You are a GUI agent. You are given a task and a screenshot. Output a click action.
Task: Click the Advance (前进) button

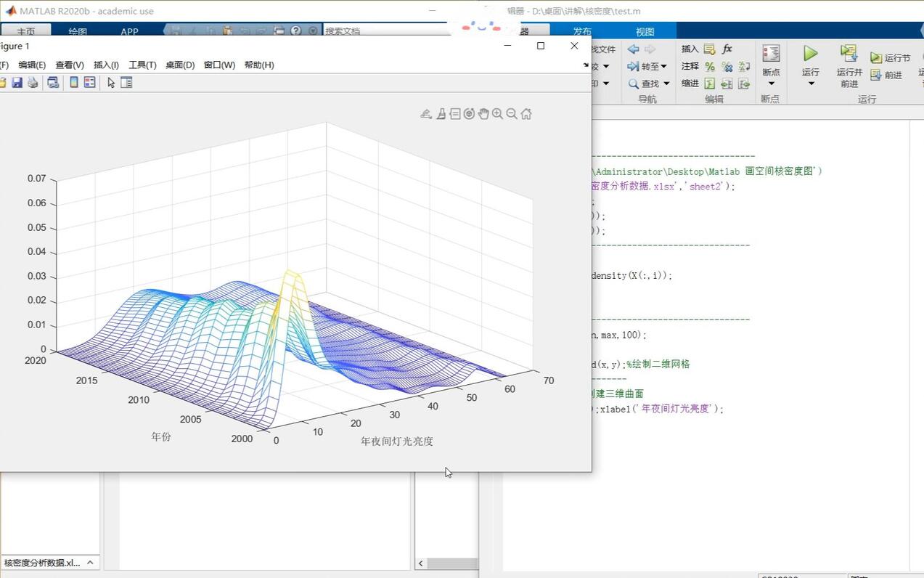point(886,75)
